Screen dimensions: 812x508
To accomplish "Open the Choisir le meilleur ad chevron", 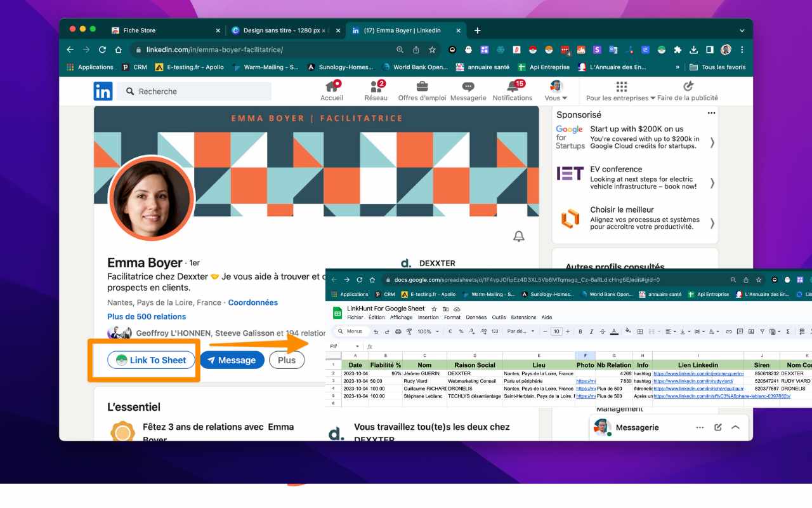I will 712,223.
